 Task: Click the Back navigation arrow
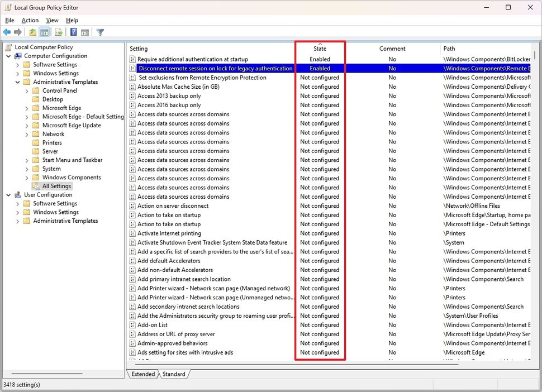[7, 32]
